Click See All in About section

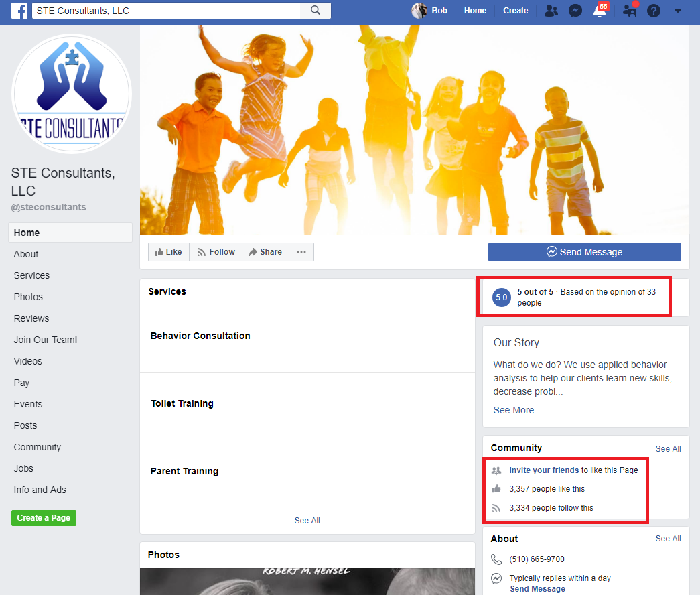coord(668,539)
